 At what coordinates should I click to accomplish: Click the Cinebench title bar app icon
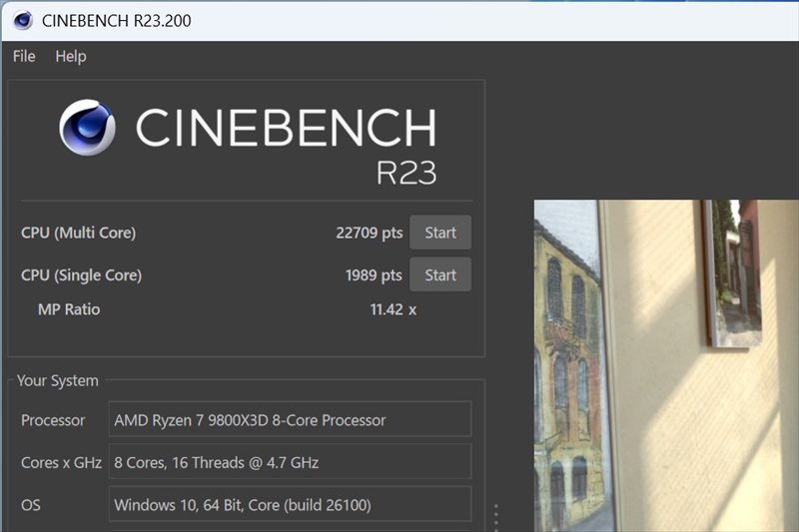22,20
